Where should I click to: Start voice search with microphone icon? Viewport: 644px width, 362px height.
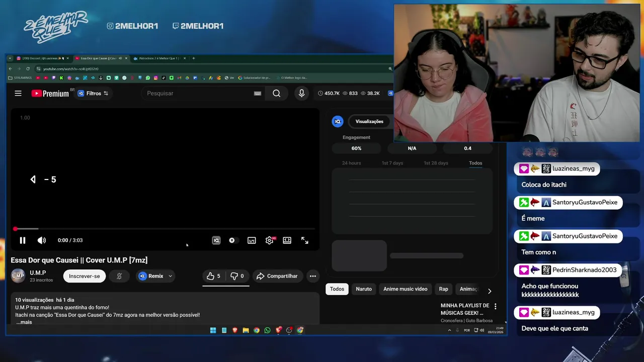coord(301,93)
